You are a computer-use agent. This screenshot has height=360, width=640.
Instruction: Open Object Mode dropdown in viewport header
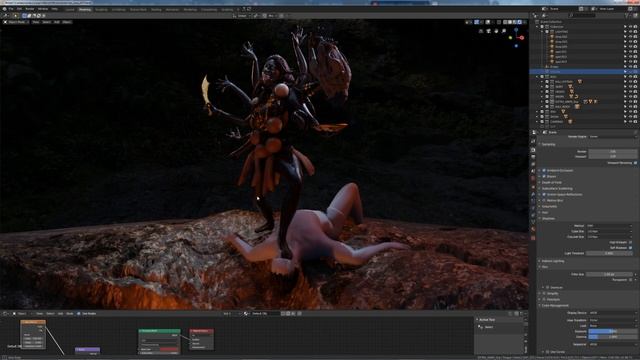16,22
